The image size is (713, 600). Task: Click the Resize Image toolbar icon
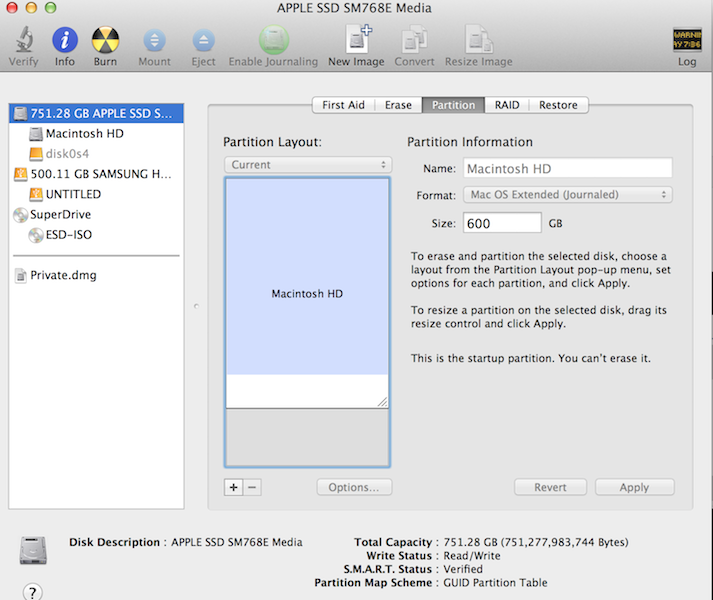(x=479, y=39)
